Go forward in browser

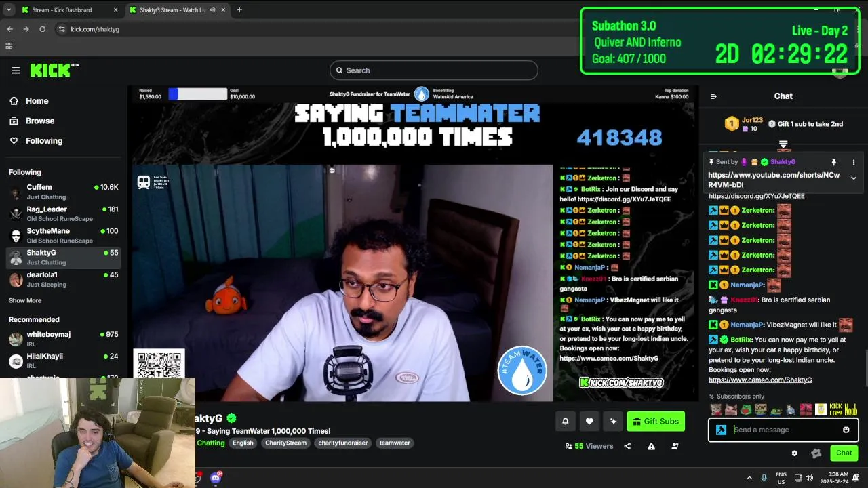point(26,29)
